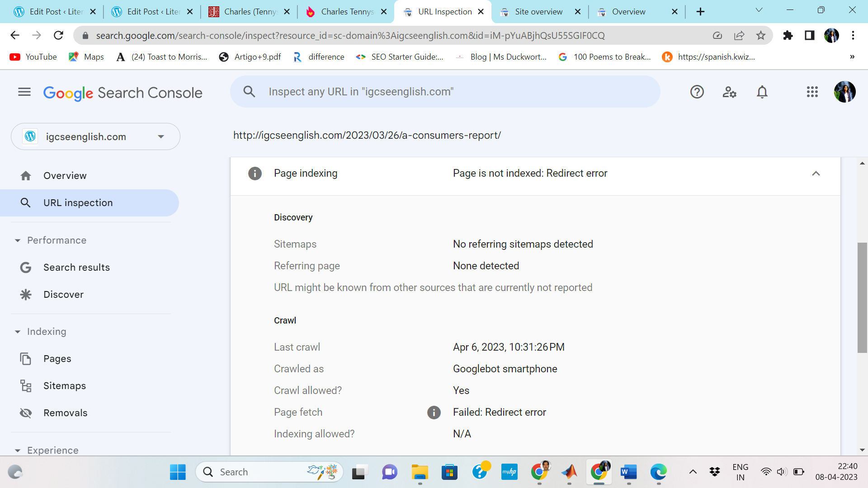The image size is (868, 488).
Task: Click the Page indexing info icon
Action: click(255, 174)
